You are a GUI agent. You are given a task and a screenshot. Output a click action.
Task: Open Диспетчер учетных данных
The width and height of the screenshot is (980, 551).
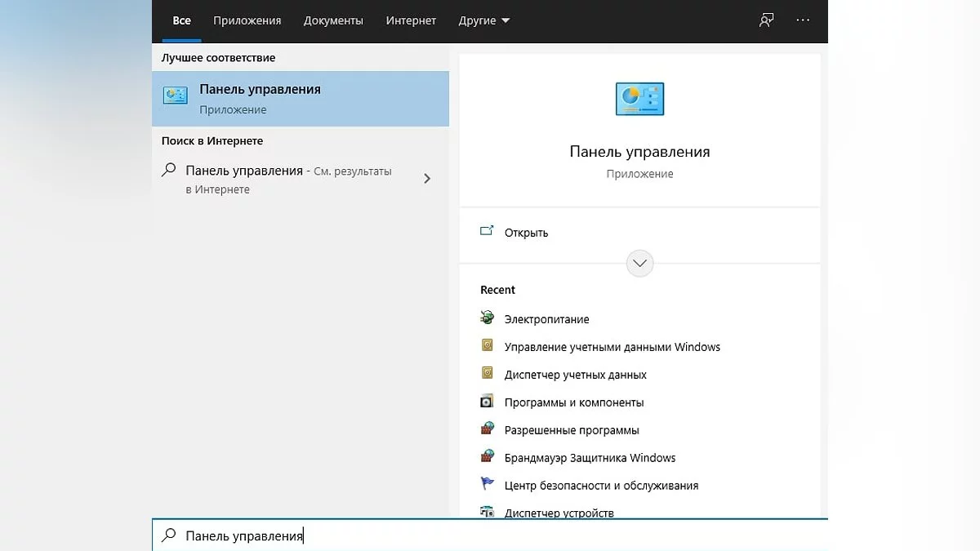[576, 375]
